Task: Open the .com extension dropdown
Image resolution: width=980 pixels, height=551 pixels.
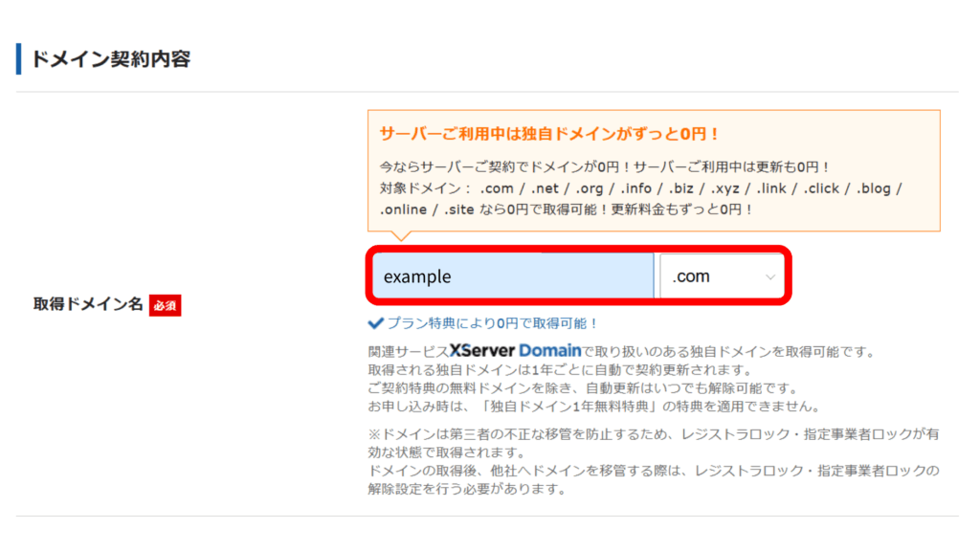Action: pyautogui.click(x=722, y=275)
